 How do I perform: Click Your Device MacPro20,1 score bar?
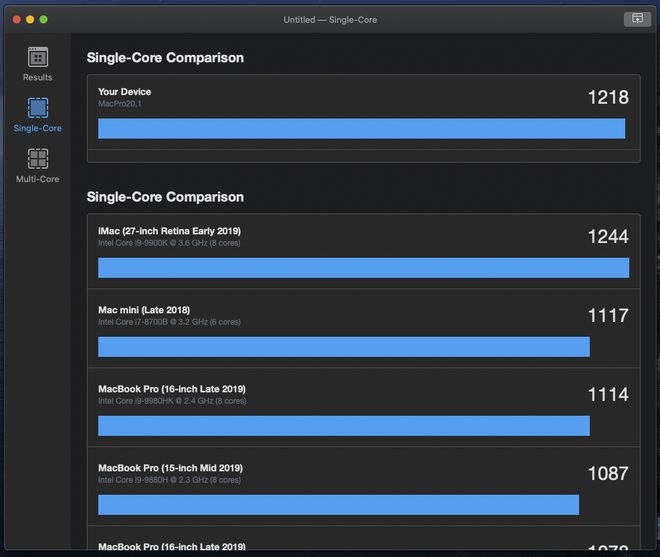tap(361, 128)
